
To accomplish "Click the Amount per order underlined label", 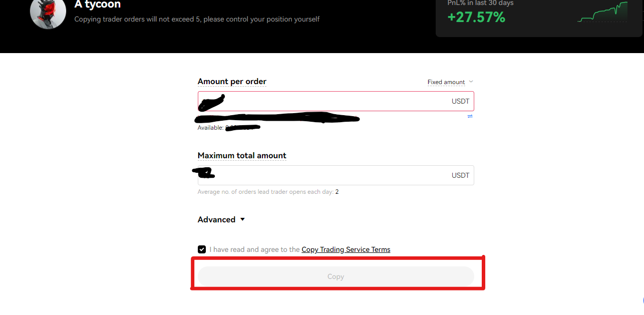I will pyautogui.click(x=232, y=82).
